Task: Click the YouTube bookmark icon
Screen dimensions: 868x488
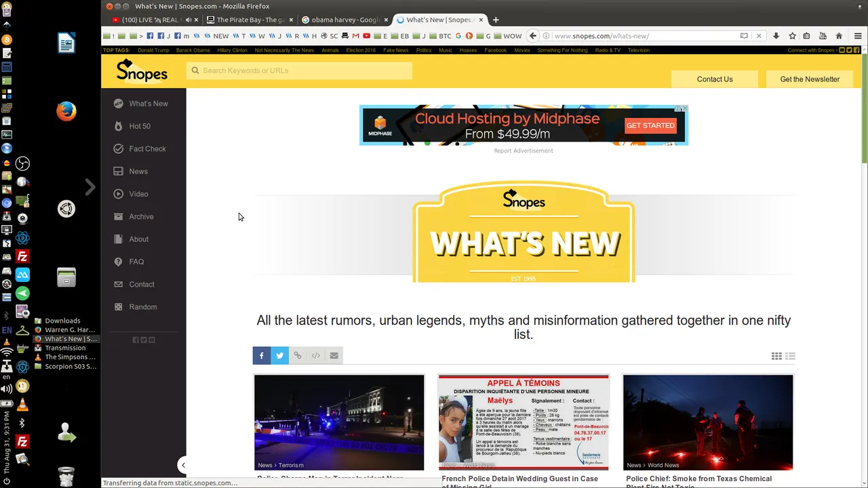Action: [366, 36]
